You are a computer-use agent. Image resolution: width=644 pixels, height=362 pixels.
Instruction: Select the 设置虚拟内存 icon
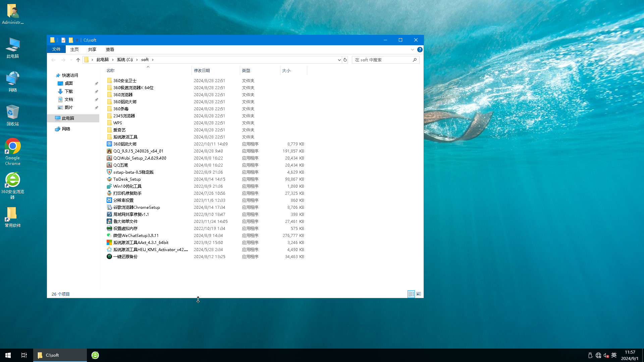[109, 228]
